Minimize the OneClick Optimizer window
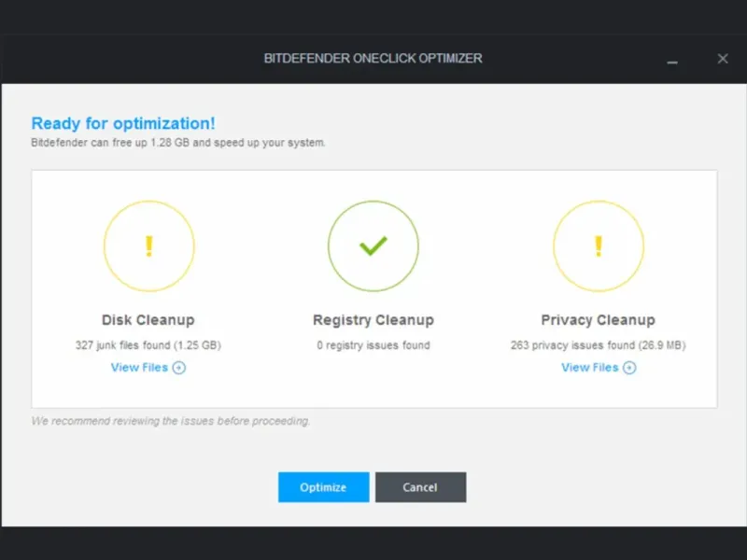This screenshot has width=747, height=560. click(x=672, y=61)
